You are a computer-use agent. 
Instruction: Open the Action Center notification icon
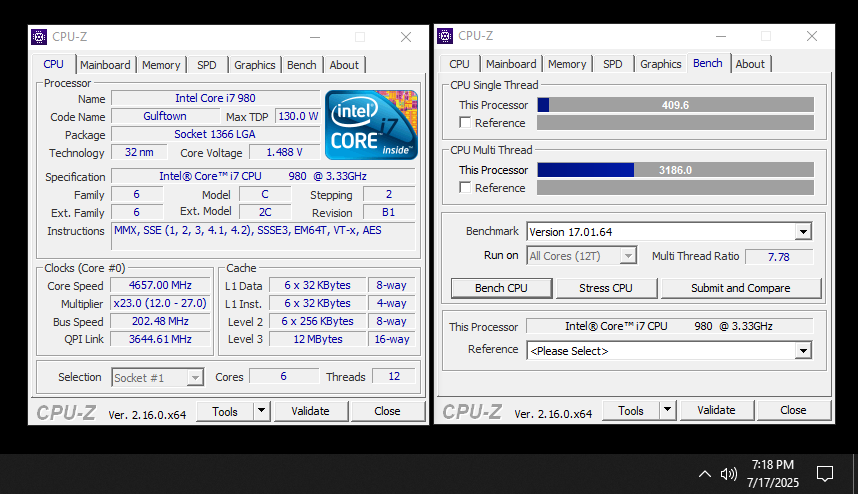coord(825,474)
